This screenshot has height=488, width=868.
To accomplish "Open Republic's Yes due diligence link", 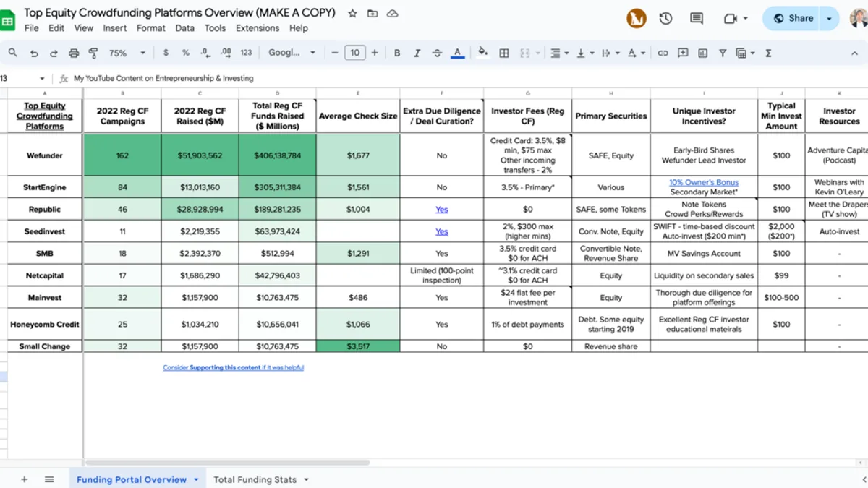I will [x=441, y=210].
